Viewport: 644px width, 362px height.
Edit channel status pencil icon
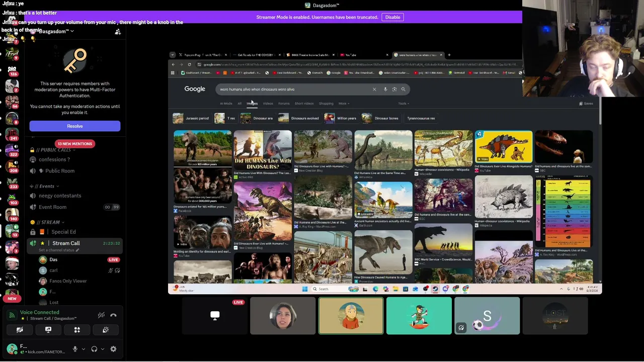tap(77, 250)
